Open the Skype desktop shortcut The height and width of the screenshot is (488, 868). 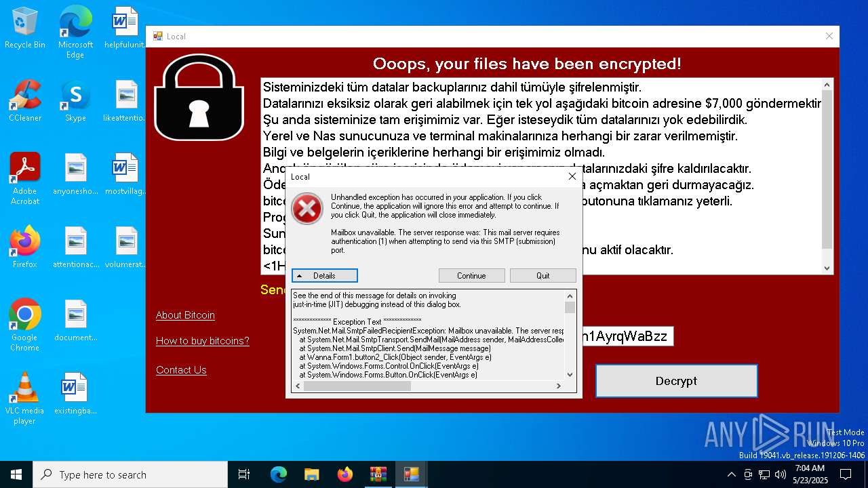(75, 100)
